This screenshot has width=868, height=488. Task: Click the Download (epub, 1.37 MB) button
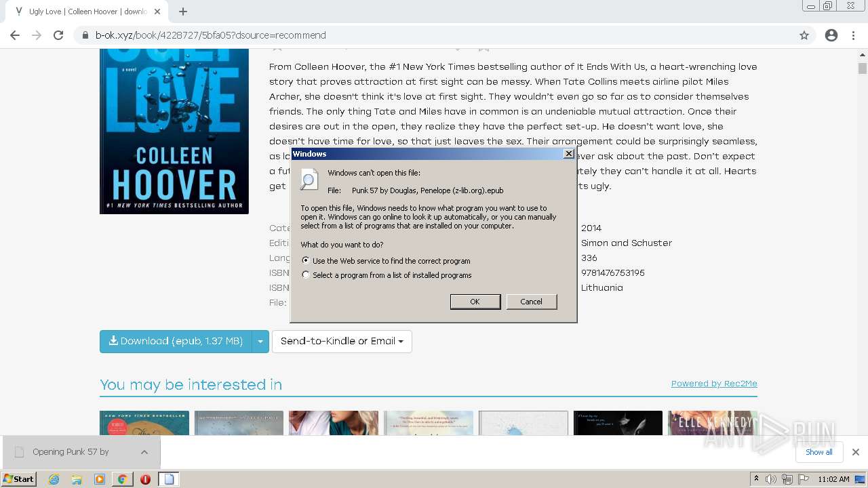click(176, 342)
